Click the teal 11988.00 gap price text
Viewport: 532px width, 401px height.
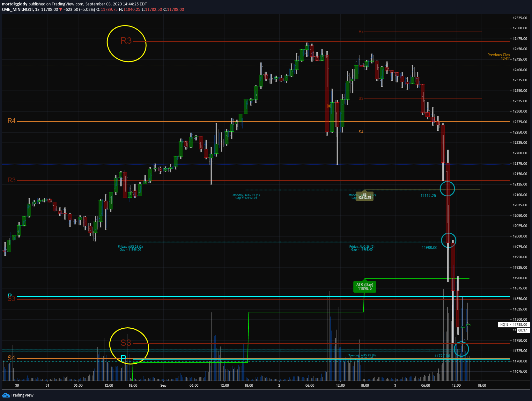coord(429,248)
